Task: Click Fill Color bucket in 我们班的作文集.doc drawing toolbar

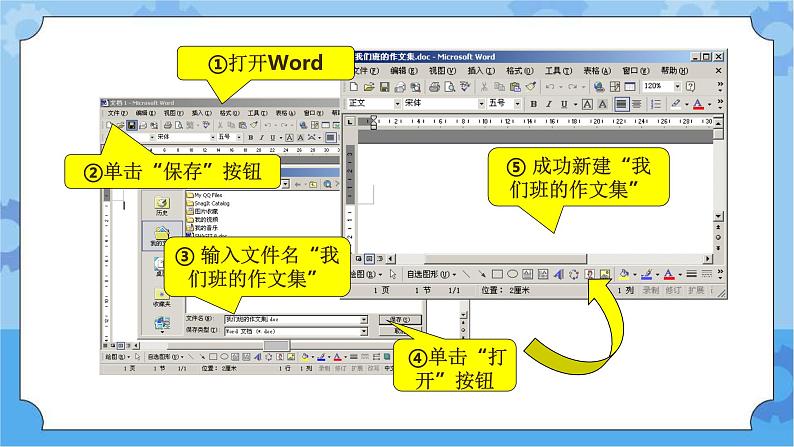Action: (624, 274)
